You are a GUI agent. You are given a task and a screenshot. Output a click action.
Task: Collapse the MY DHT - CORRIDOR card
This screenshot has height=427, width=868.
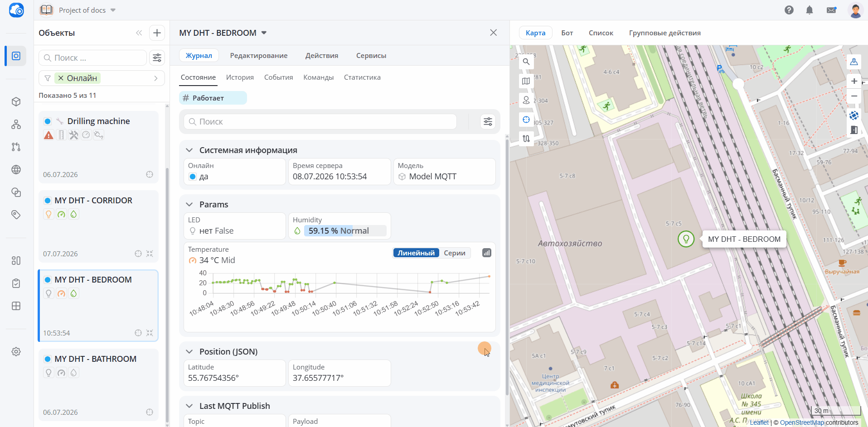pos(150,254)
